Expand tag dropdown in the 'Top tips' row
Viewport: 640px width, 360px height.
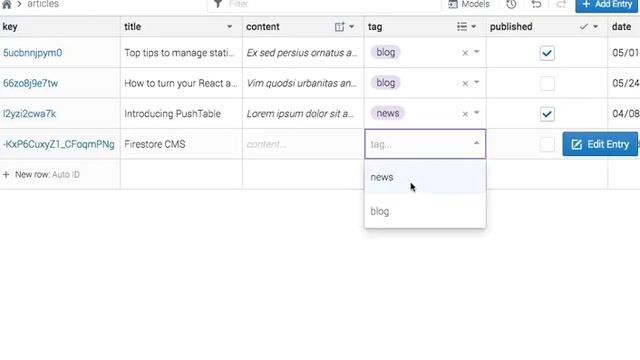coord(476,52)
